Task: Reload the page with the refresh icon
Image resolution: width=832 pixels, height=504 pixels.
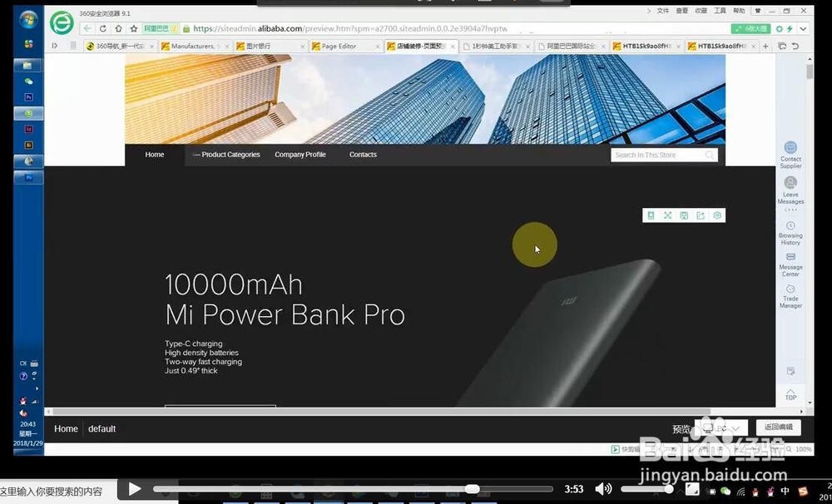Action: click(x=103, y=28)
